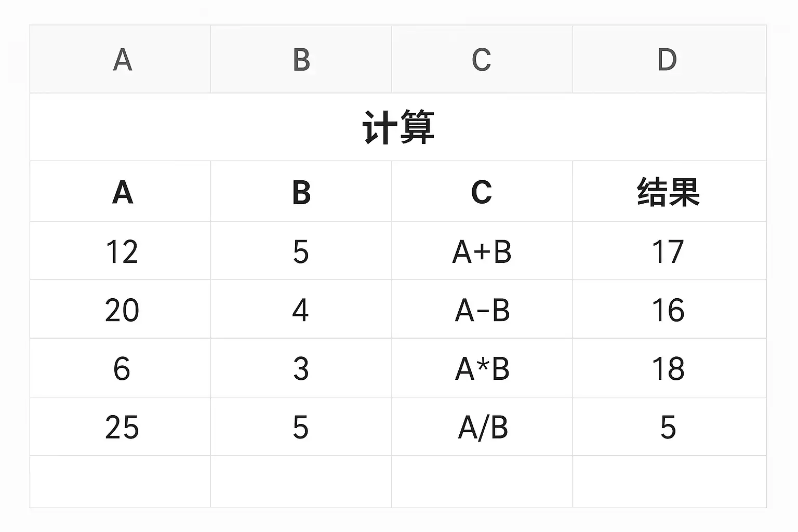
Task: Select column header A
Action: pyautogui.click(x=121, y=59)
